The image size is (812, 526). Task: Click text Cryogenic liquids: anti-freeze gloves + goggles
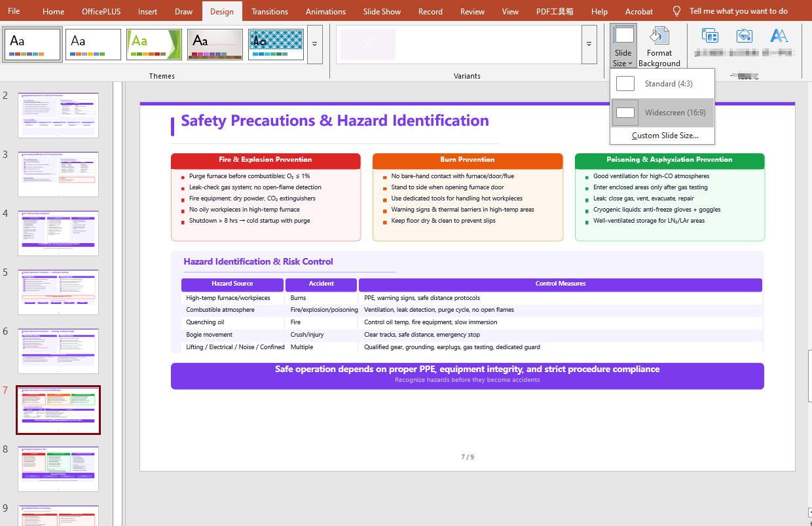(657, 210)
